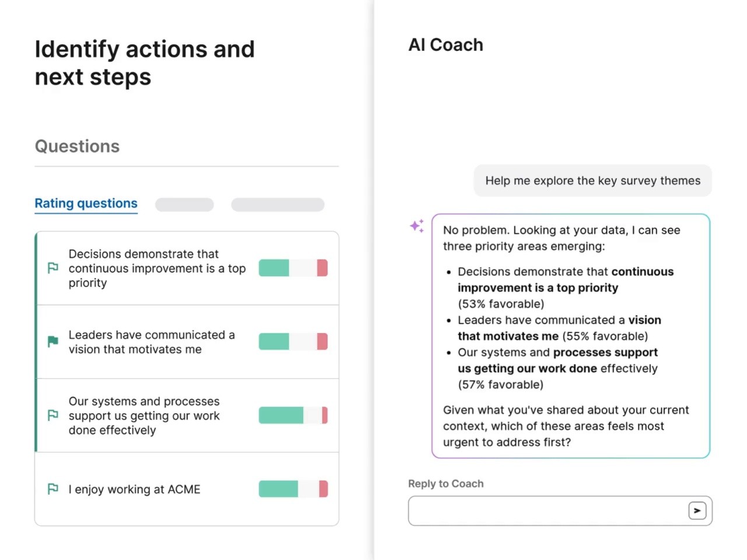Flag the I enjoy working at ACME question
The height and width of the screenshot is (560, 747).
click(53, 489)
